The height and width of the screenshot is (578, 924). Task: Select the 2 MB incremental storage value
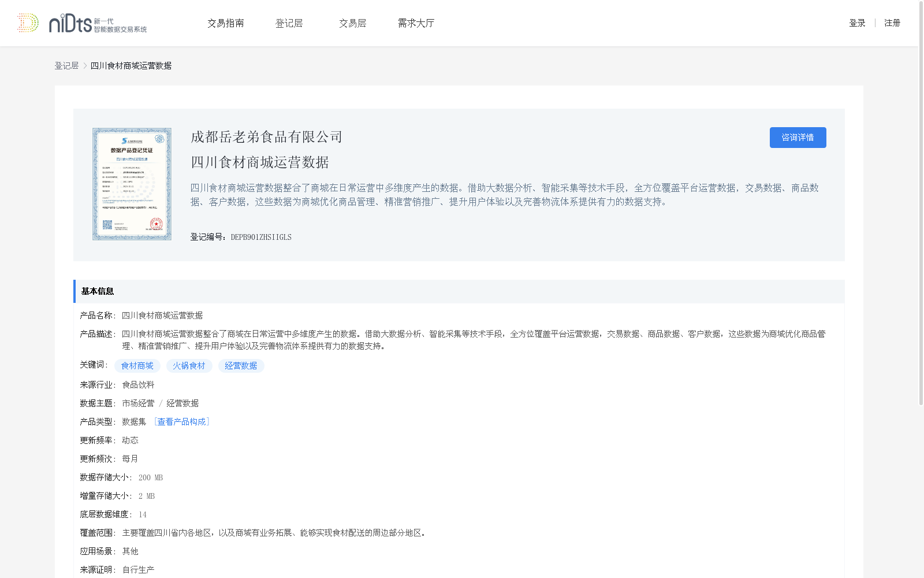[147, 496]
